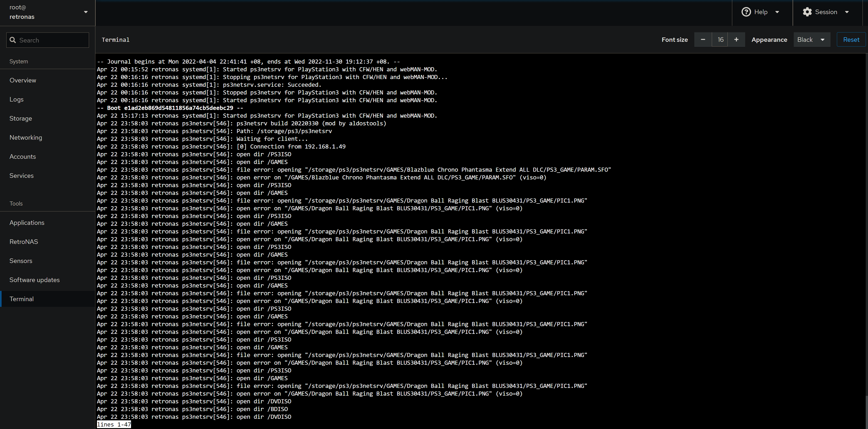Switch to the Logs page
The height and width of the screenshot is (429, 868).
point(17,99)
